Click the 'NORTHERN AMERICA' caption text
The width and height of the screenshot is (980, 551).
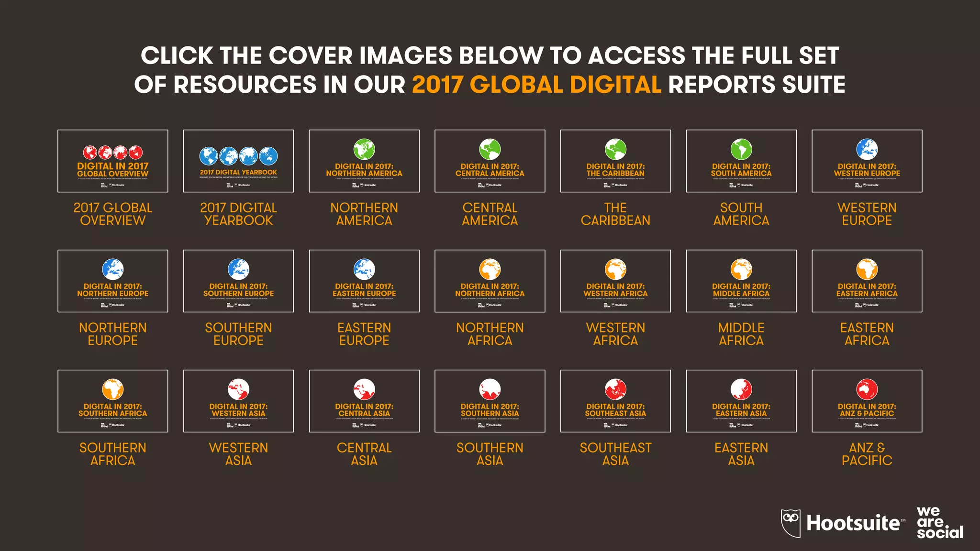[x=364, y=214]
